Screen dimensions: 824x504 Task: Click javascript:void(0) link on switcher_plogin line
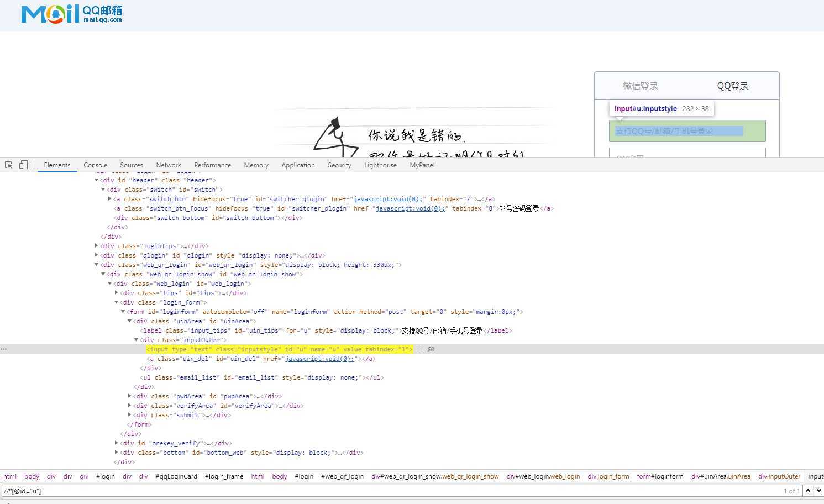pyautogui.click(x=410, y=208)
